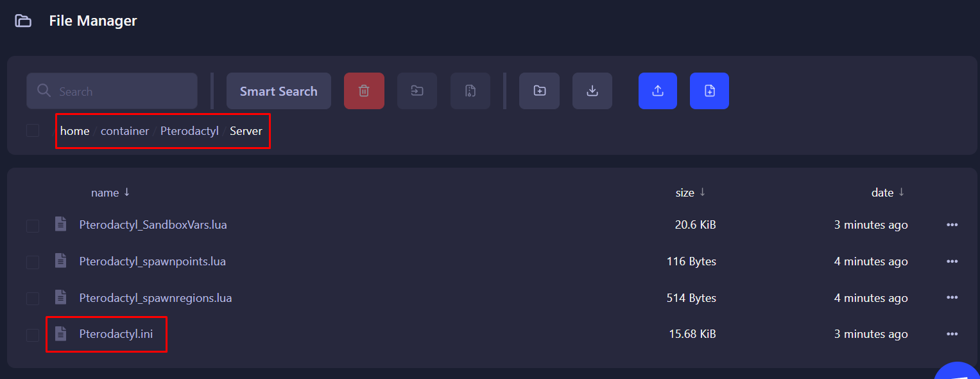Tick checkbox for Pterodactyl_SandboxVars.lua
This screenshot has width=980, height=379.
click(x=33, y=225)
